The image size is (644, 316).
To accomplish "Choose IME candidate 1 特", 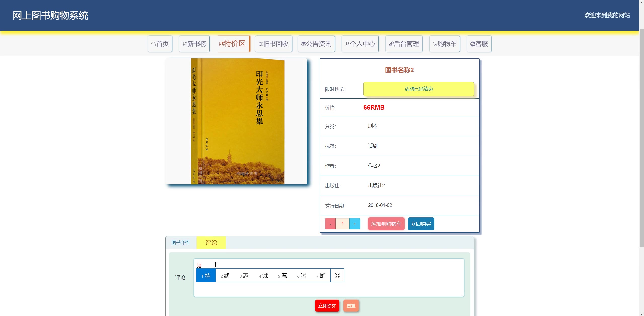I will click(x=206, y=276).
